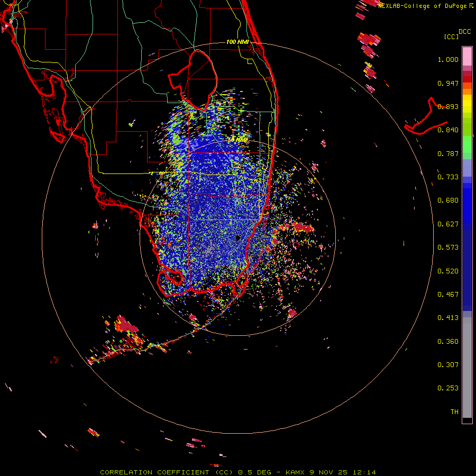Click the 0.413 scale value
The height and width of the screenshot is (476, 476).
pos(448,318)
